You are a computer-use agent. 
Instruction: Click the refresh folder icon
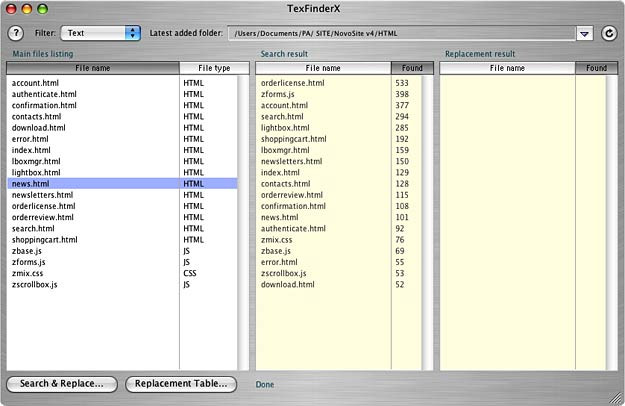609,33
